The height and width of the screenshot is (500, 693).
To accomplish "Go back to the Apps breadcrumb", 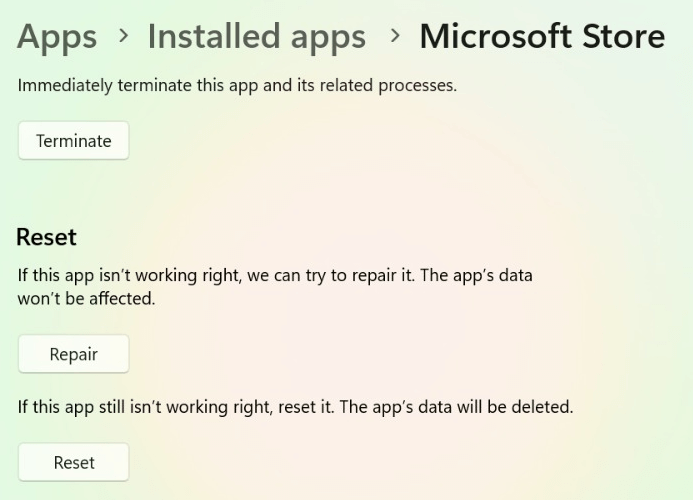I will 57,37.
